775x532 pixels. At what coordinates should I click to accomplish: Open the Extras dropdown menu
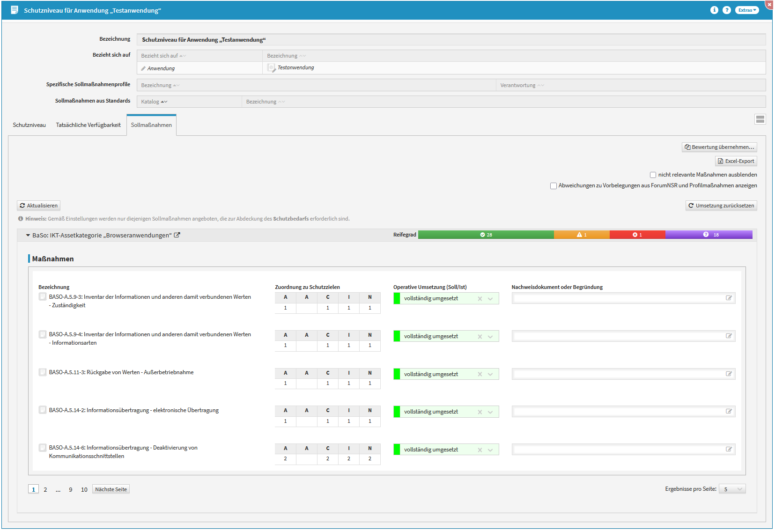746,10
